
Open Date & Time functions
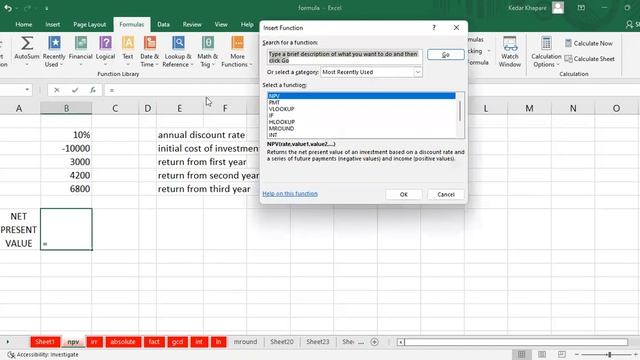tap(149, 51)
